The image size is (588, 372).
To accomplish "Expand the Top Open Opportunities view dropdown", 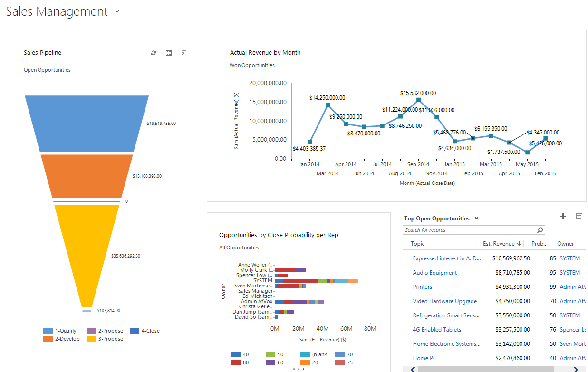I will coord(477,219).
